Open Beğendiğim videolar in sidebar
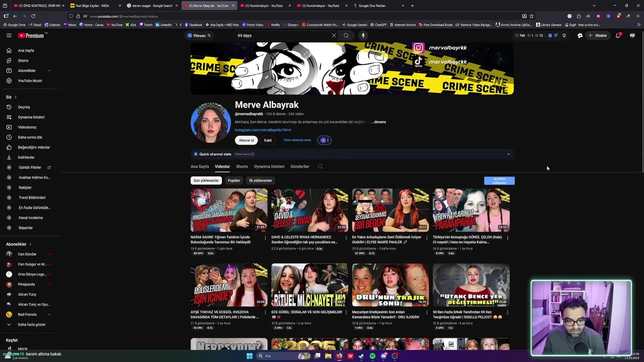Image resolution: width=644 pixels, height=362 pixels. (34, 147)
